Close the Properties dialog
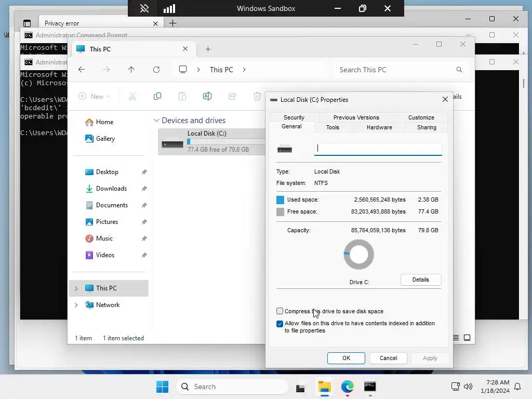The height and width of the screenshot is (399, 532). tap(445, 99)
